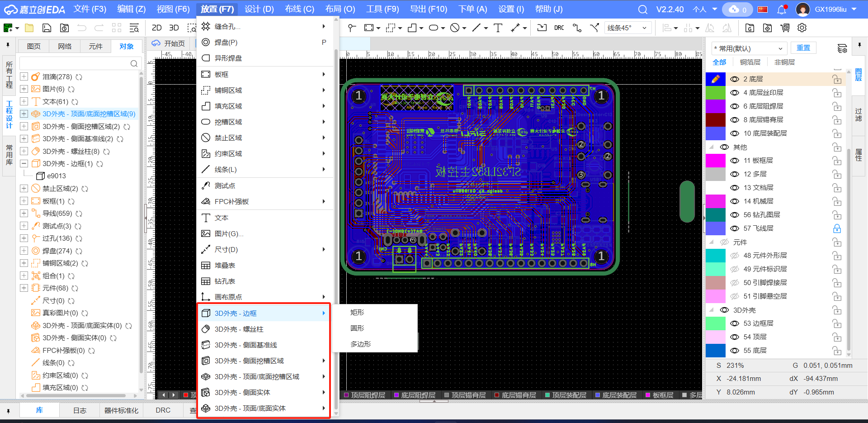Open the 线条45° routing angle dropdown
Image resolution: width=868 pixels, height=423 pixels.
tap(627, 28)
